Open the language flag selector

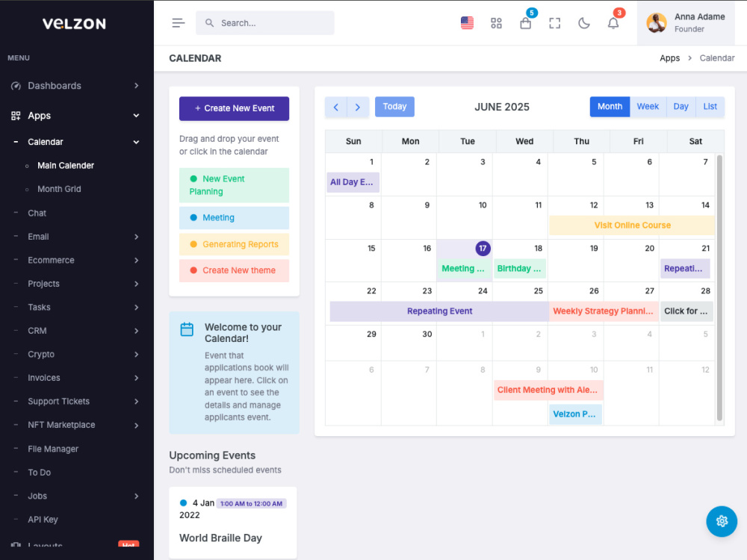467,23
